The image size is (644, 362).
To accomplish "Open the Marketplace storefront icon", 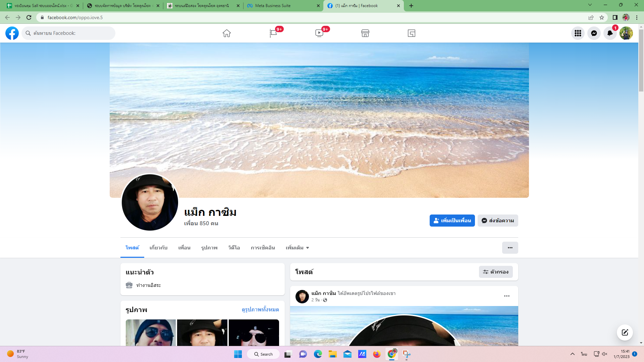I will pyautogui.click(x=365, y=33).
